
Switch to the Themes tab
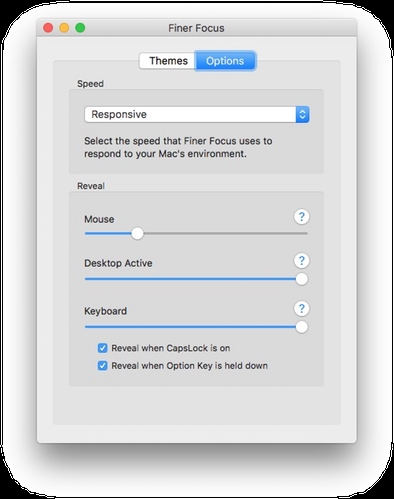click(x=168, y=61)
